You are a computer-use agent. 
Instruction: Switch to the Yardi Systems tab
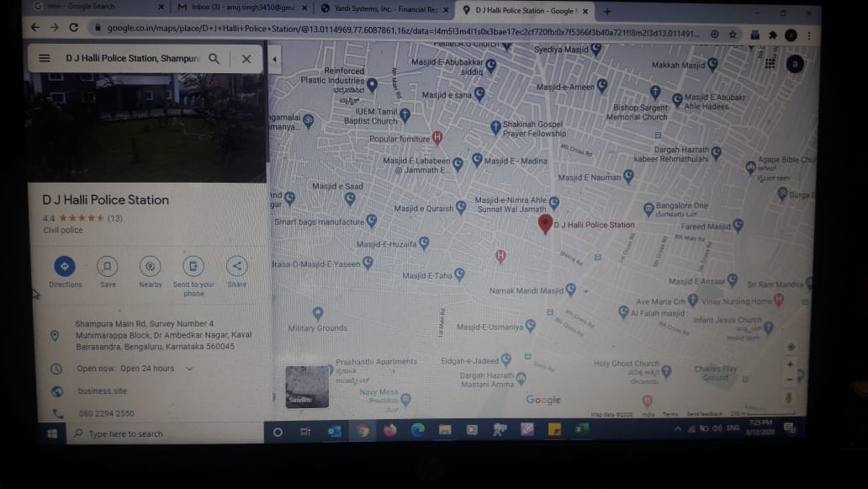pos(384,9)
